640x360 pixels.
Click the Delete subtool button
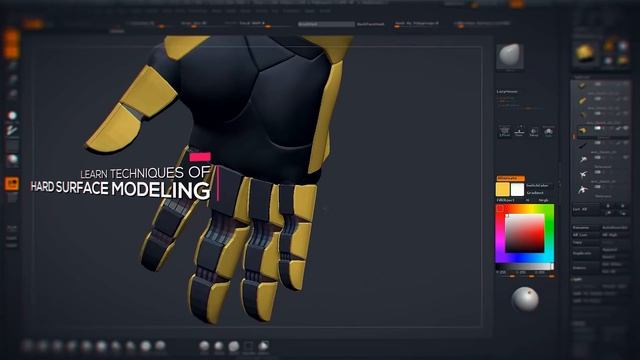coord(586,268)
